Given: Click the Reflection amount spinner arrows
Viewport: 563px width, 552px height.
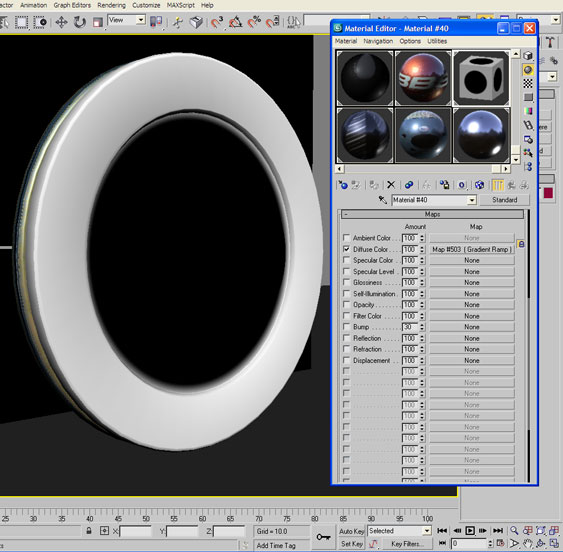Looking at the screenshot, I should (422, 338).
